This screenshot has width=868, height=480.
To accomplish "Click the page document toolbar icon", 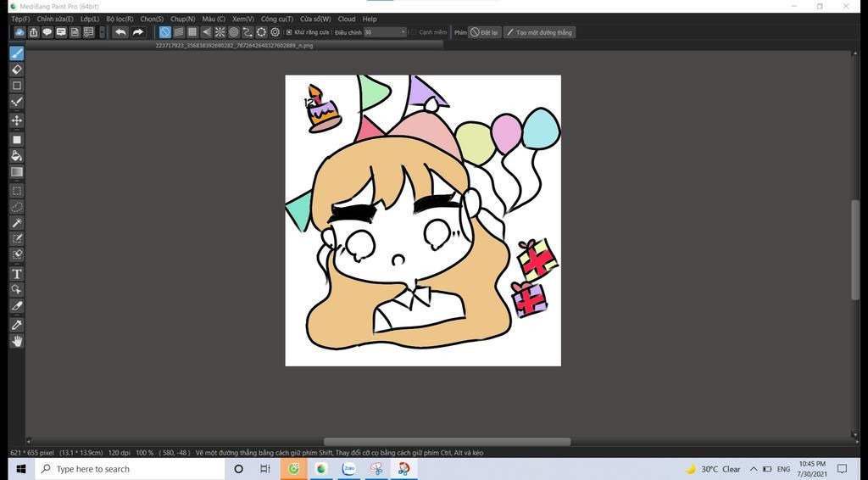I will click(75, 32).
